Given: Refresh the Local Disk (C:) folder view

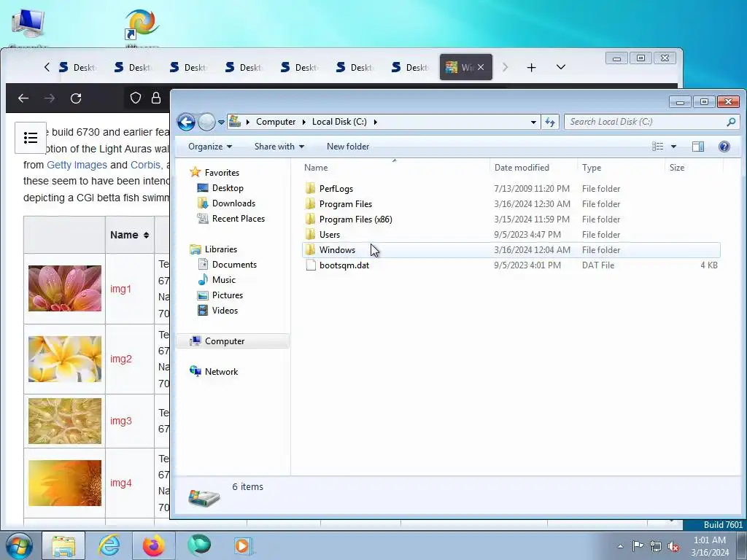Looking at the screenshot, I should pos(550,122).
